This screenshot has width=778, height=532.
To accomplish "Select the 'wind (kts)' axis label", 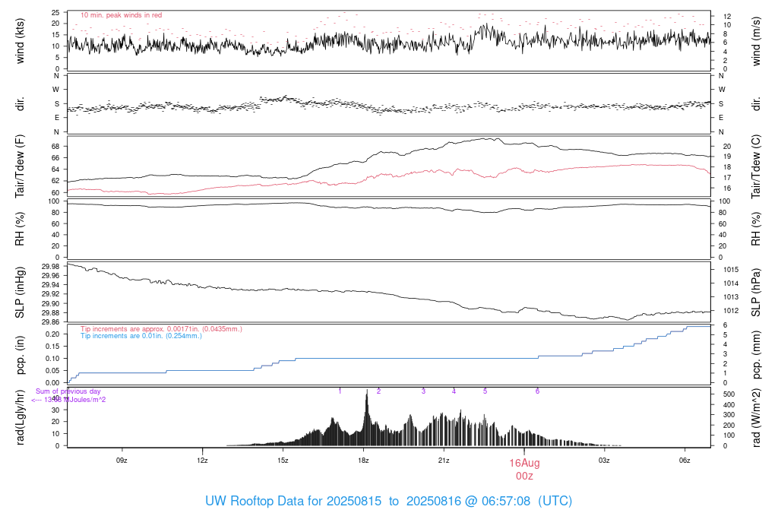I will pyautogui.click(x=20, y=41).
